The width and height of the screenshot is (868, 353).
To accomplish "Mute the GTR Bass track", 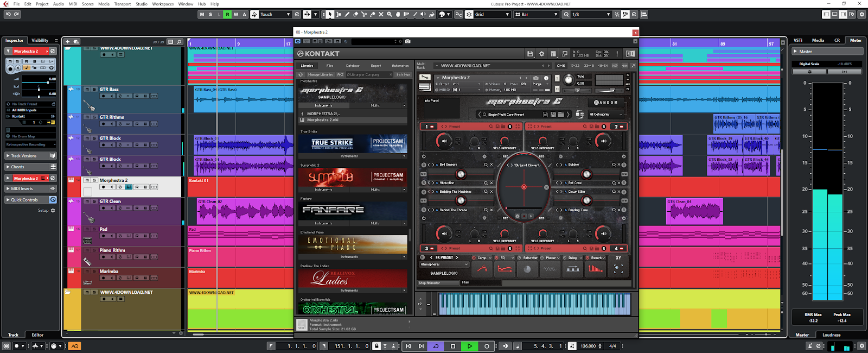I will [x=87, y=90].
